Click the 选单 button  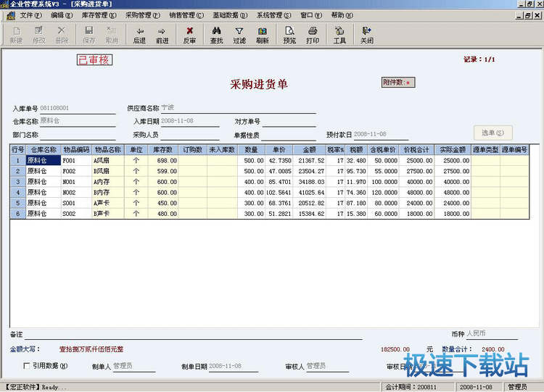coord(493,133)
